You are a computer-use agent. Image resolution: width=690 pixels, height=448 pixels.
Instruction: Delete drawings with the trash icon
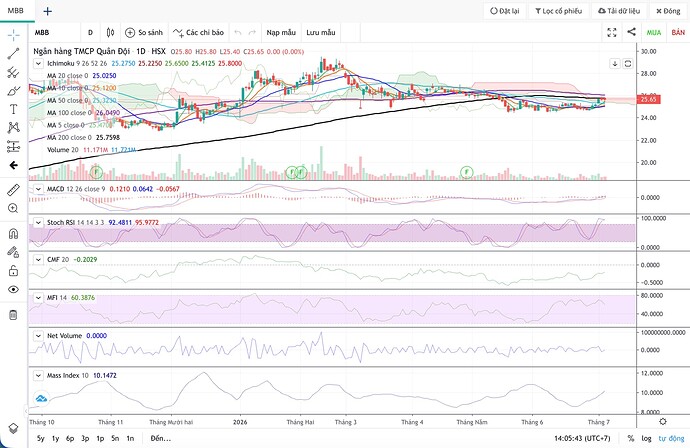click(x=13, y=315)
